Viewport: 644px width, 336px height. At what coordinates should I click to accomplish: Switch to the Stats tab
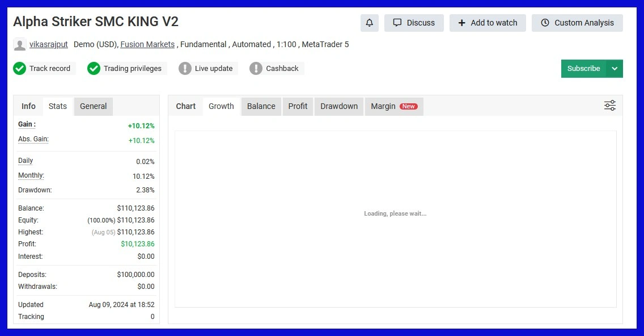coord(57,106)
